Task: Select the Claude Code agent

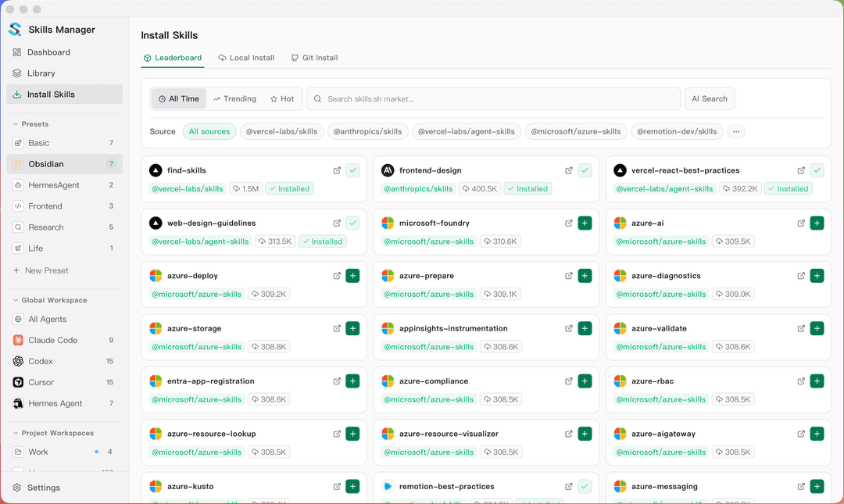Action: tap(65, 341)
